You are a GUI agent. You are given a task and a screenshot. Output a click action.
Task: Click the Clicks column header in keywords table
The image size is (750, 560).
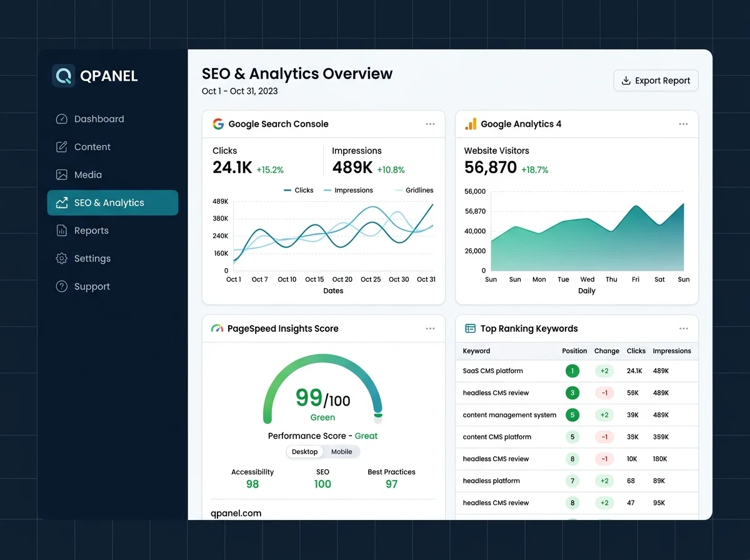click(x=636, y=351)
